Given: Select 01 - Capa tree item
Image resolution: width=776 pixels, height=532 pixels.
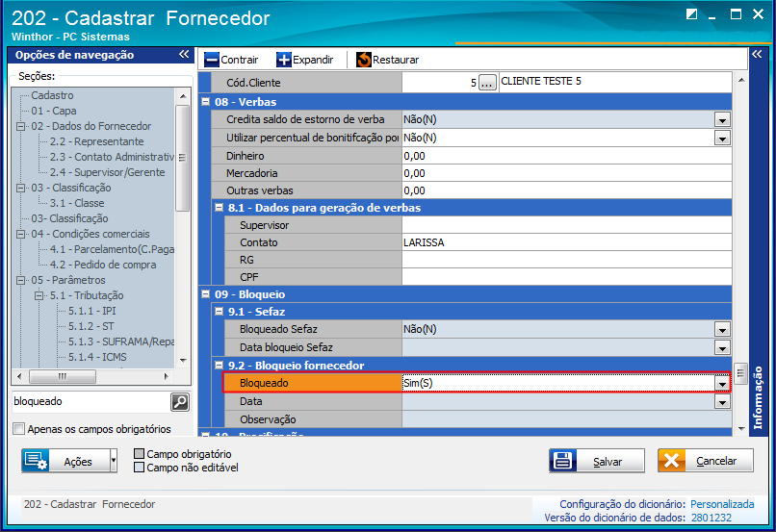Looking at the screenshot, I should click(x=54, y=111).
